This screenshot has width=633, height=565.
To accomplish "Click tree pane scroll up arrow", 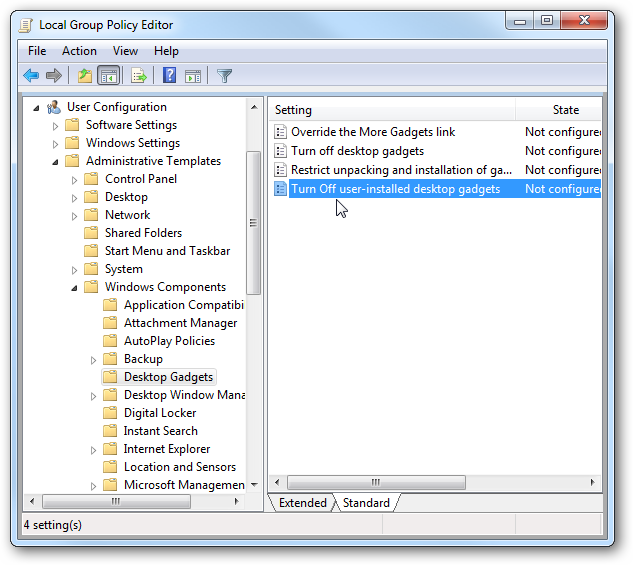I will pyautogui.click(x=254, y=107).
